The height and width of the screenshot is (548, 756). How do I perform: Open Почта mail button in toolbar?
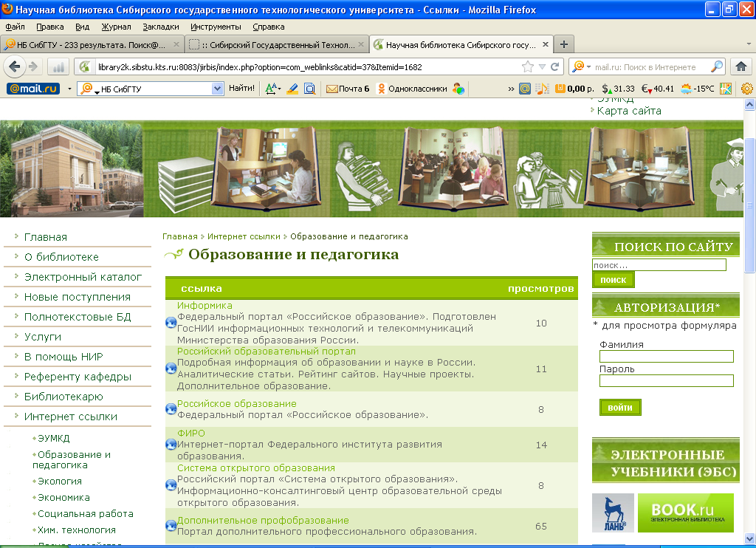pos(348,89)
